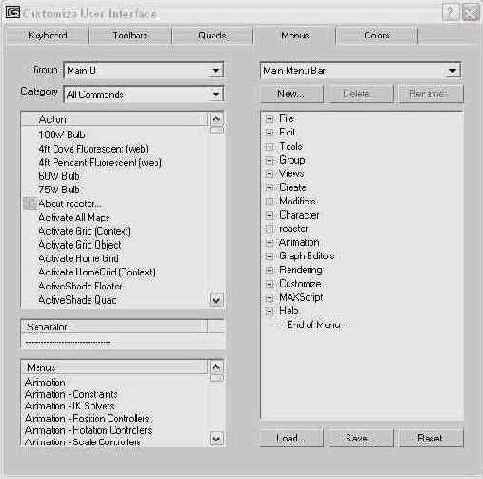Open the Category dropdown showing All Commands
Screen dimensions: 483x479
click(144, 94)
